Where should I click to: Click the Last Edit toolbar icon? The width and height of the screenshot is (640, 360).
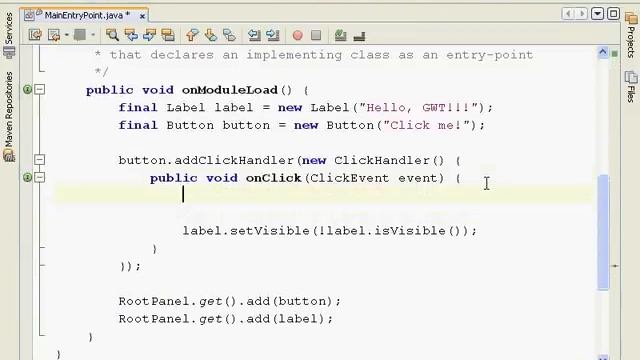tap(35, 35)
